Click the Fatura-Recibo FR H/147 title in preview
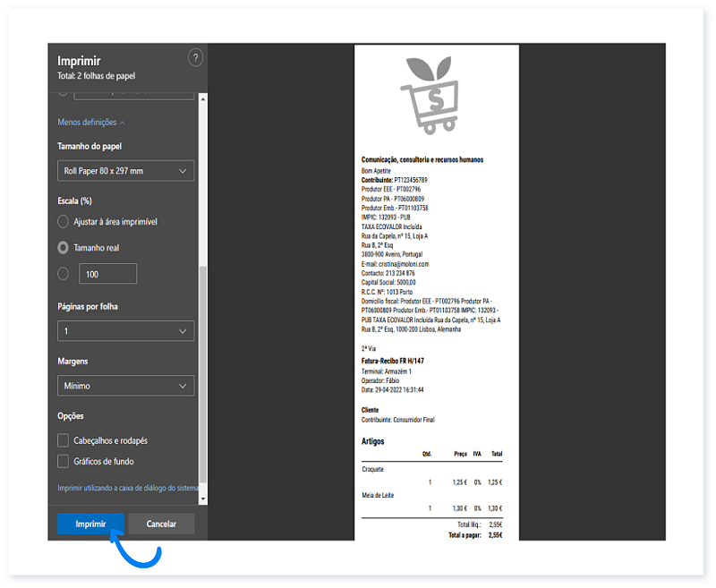 pos(392,360)
